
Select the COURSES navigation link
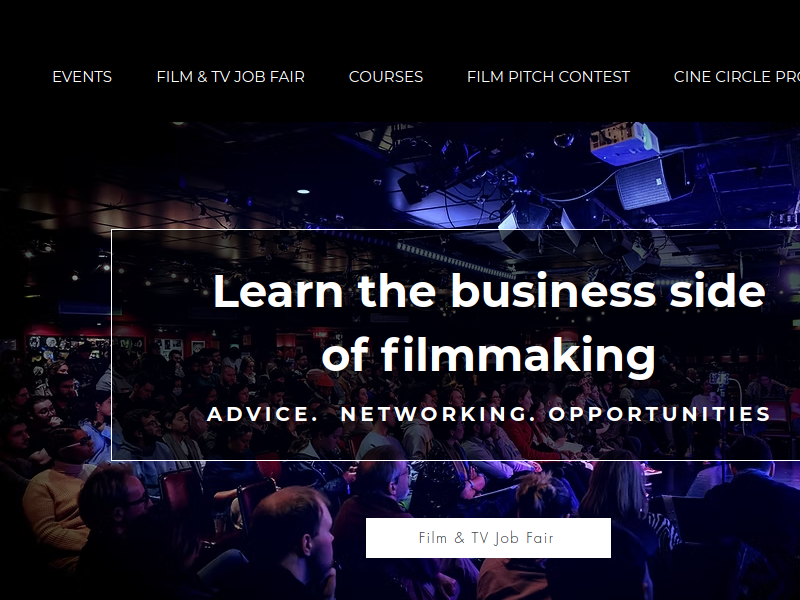[386, 77]
